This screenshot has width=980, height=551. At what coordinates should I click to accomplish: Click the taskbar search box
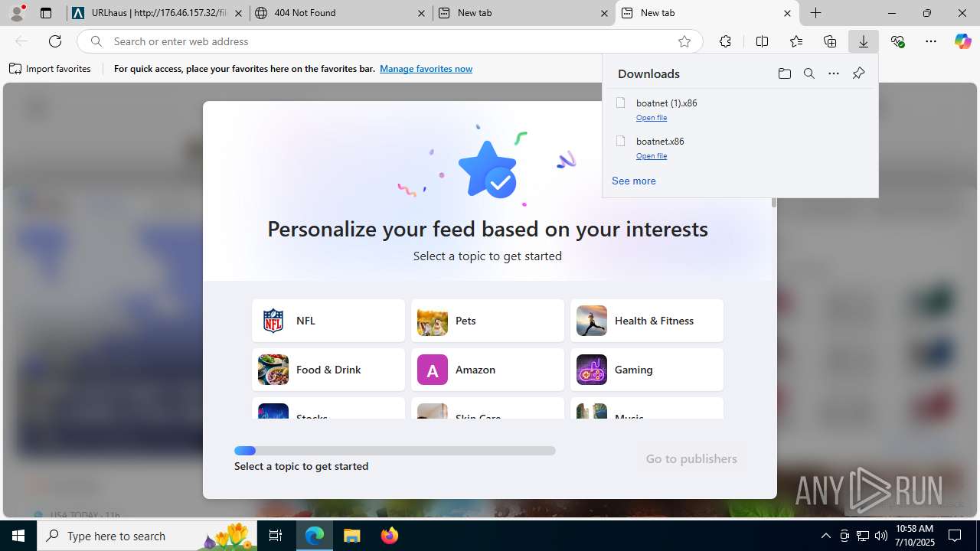[x=148, y=536]
